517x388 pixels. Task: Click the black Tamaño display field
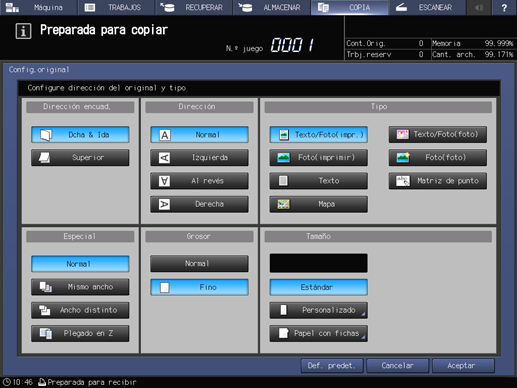(318, 263)
